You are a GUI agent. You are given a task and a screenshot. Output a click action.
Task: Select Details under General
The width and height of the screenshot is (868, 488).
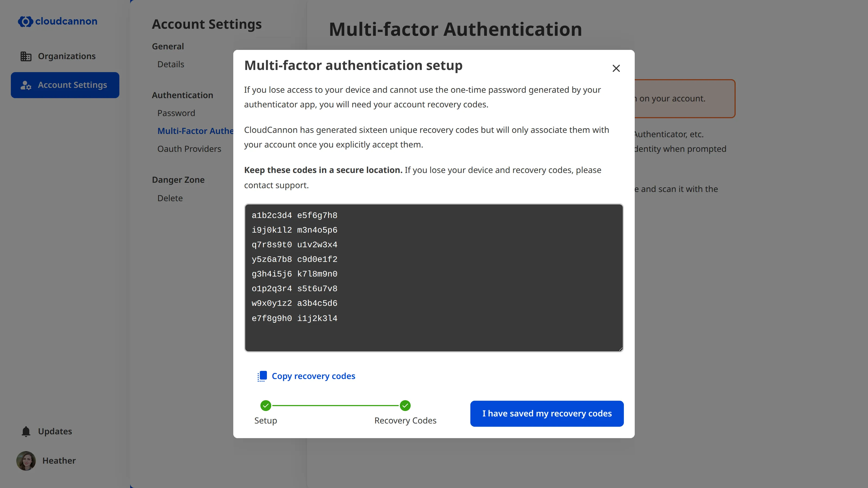point(171,64)
